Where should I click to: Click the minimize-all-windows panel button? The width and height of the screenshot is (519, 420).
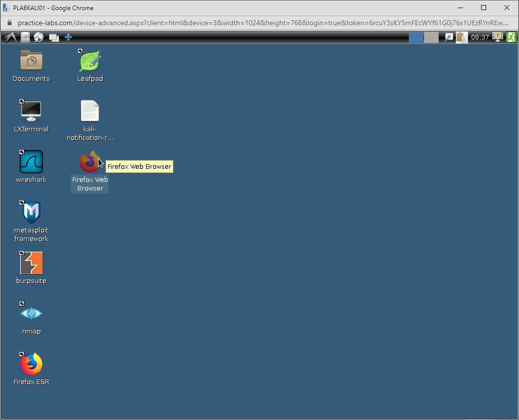tap(54, 37)
